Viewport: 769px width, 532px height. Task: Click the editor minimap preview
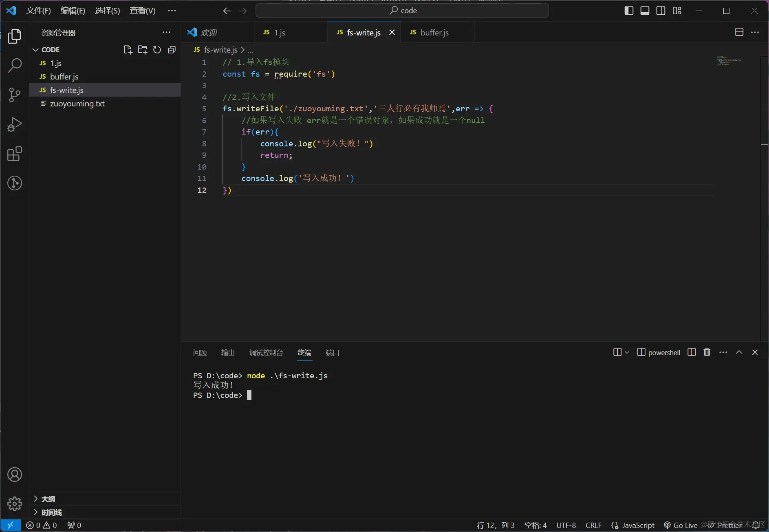point(729,61)
